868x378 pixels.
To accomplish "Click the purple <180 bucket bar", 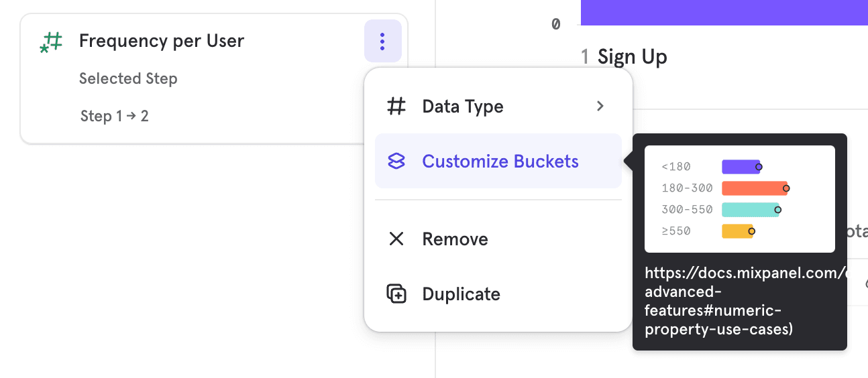I will click(x=740, y=167).
